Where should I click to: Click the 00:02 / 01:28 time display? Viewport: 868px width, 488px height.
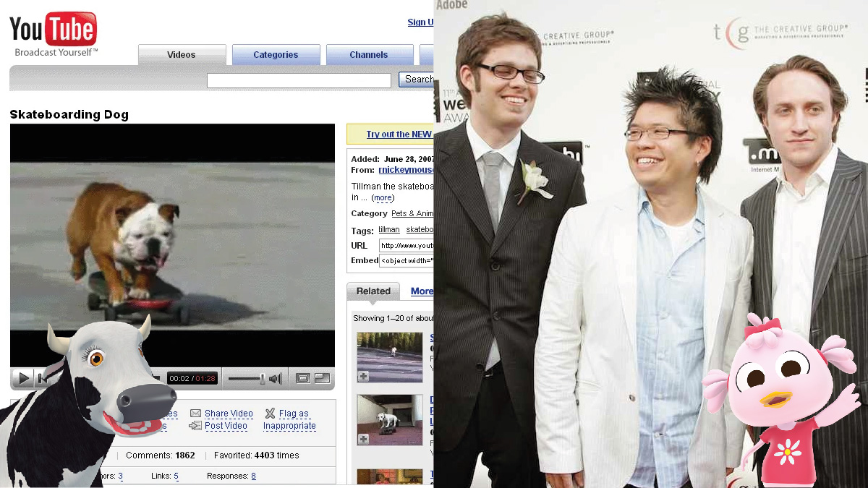[192, 378]
